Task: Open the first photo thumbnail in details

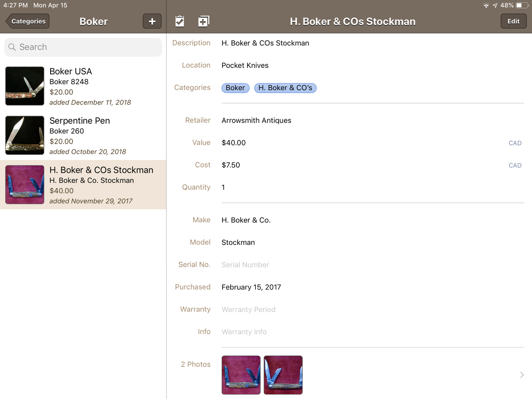Action: tap(241, 375)
